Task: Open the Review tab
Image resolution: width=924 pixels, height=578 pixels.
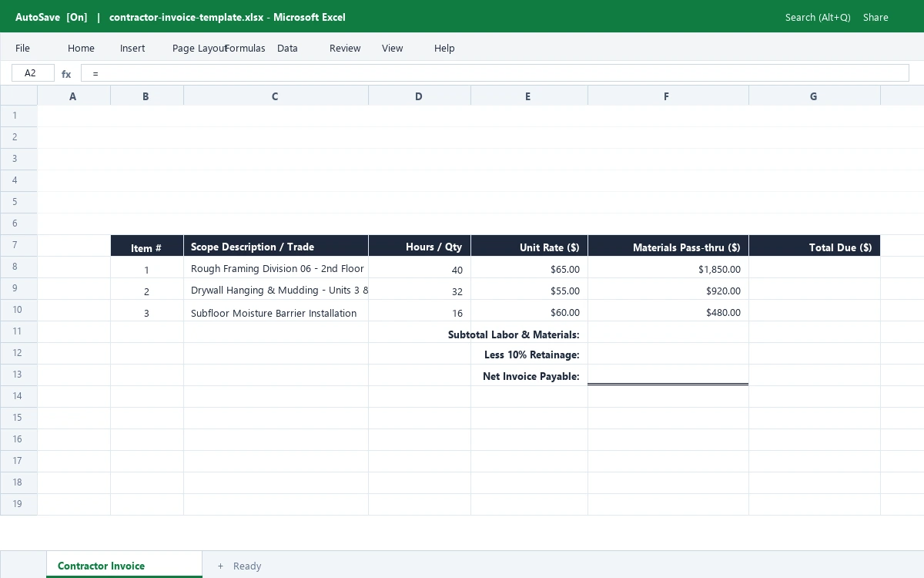Action: point(345,48)
